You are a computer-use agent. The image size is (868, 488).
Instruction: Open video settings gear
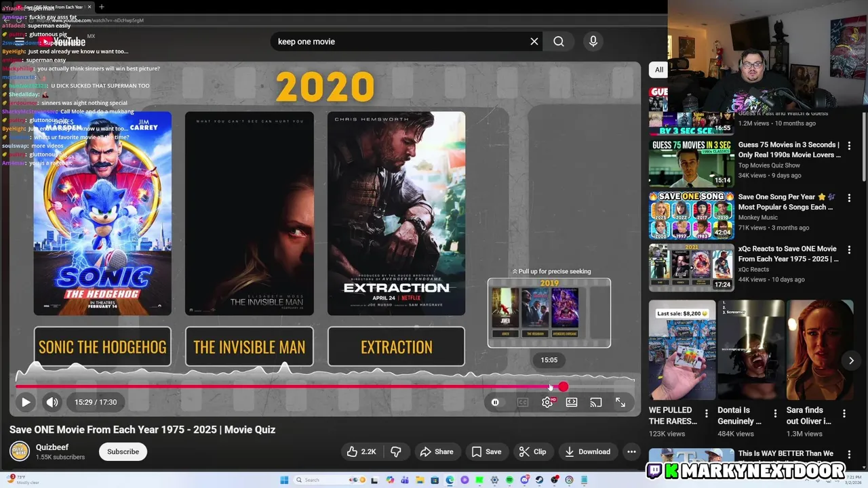547,402
